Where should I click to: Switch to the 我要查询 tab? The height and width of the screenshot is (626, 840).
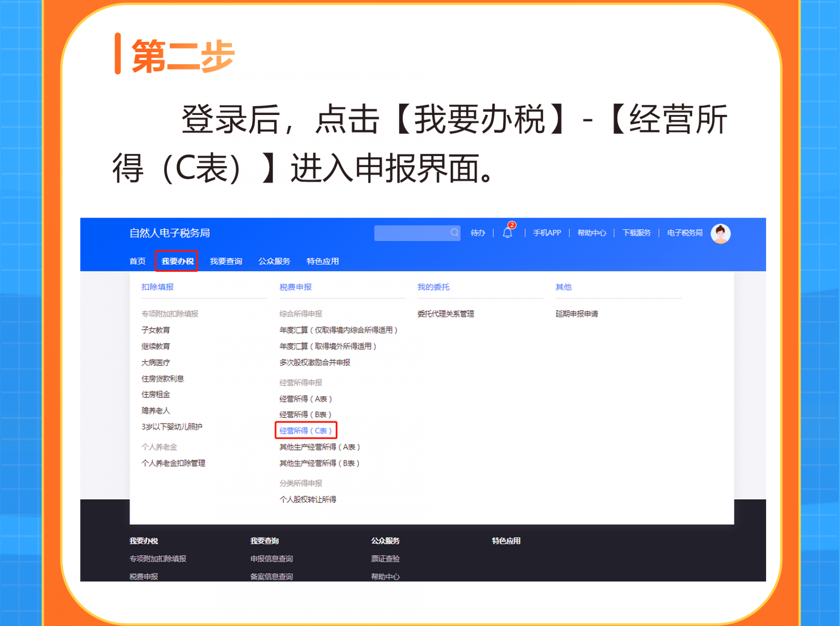pyautogui.click(x=226, y=261)
